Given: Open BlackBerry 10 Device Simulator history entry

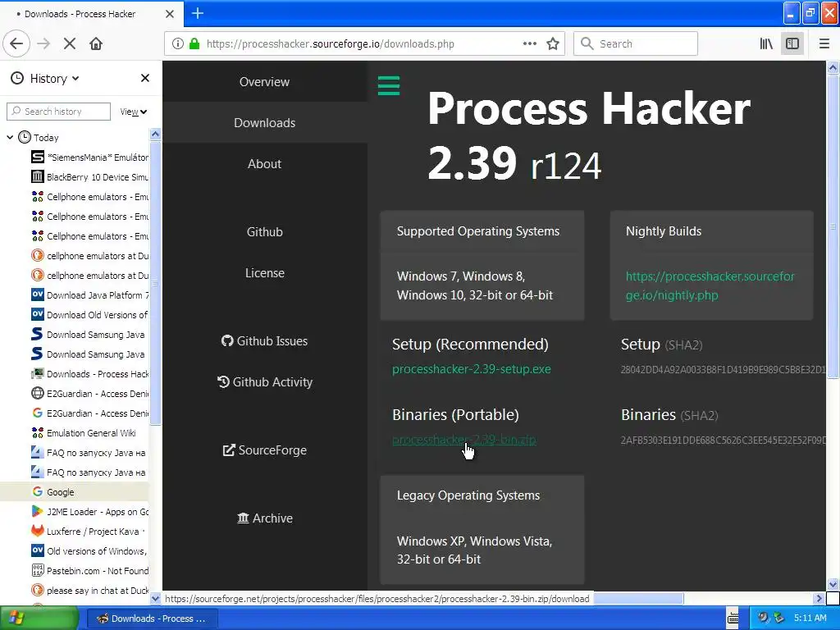Looking at the screenshot, I should pos(90,177).
